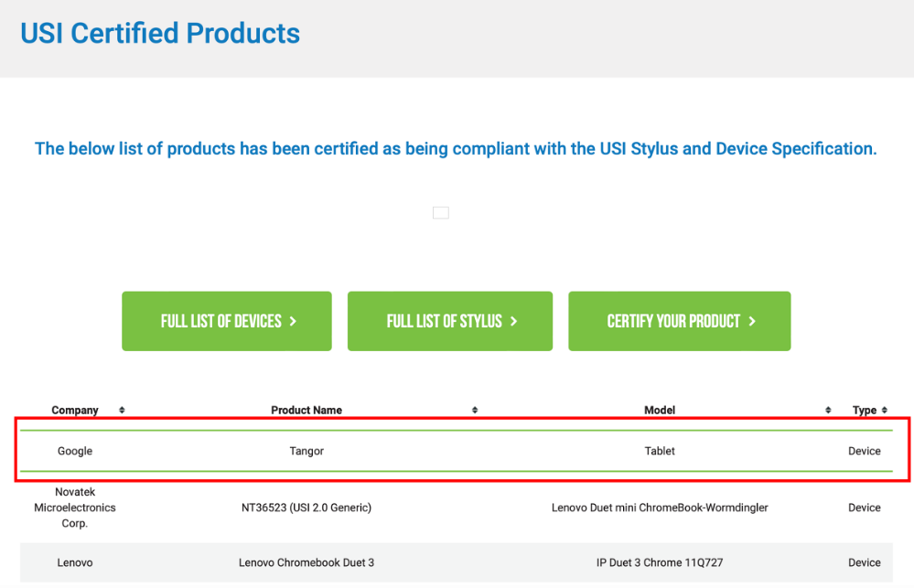Click Lenovo Duet mini ChromeBook-Wormdingler model
This screenshot has height=588, width=914.
tap(660, 508)
